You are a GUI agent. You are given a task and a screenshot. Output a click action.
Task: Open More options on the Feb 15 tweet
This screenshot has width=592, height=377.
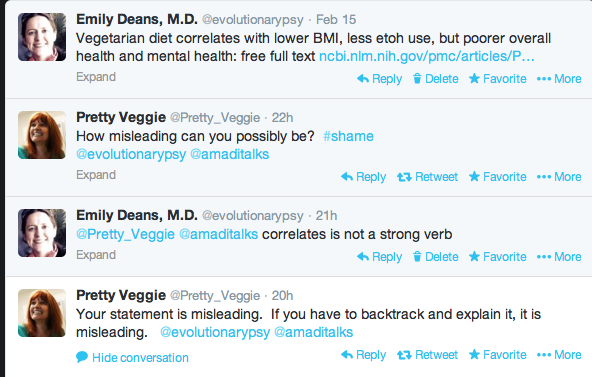[x=559, y=79]
